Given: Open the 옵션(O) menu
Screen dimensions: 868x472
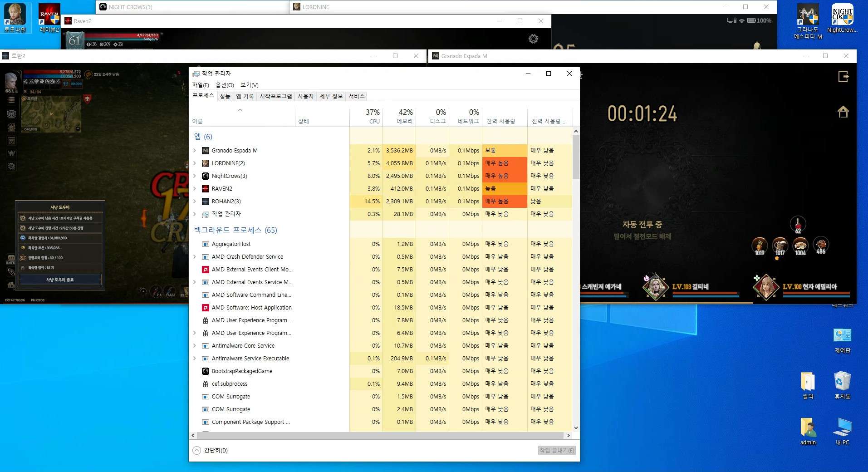Looking at the screenshot, I should (x=225, y=85).
